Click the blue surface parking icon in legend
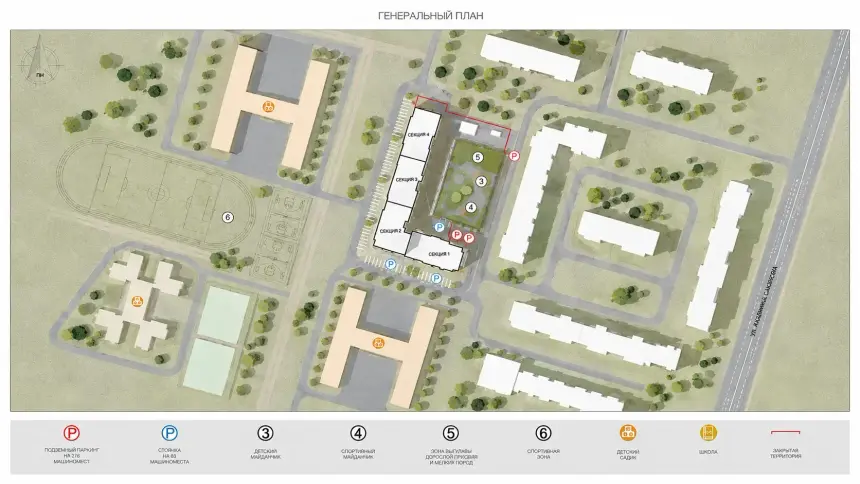860x484 pixels. coord(169,433)
